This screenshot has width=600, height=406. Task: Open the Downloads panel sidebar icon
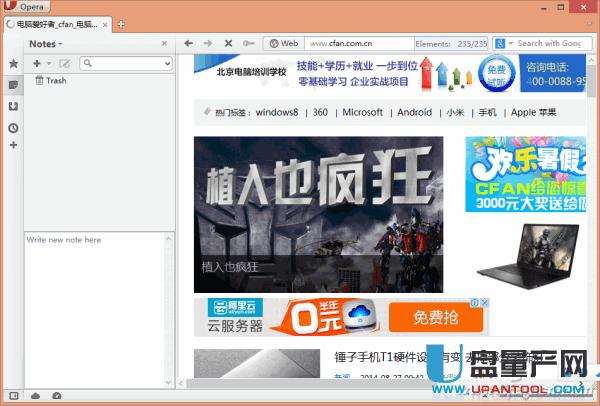click(13, 106)
